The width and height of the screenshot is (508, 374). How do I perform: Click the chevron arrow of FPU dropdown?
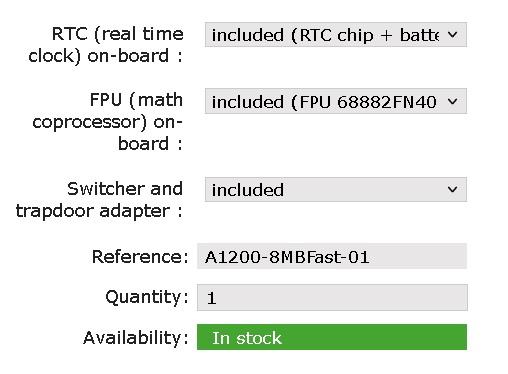click(x=452, y=101)
